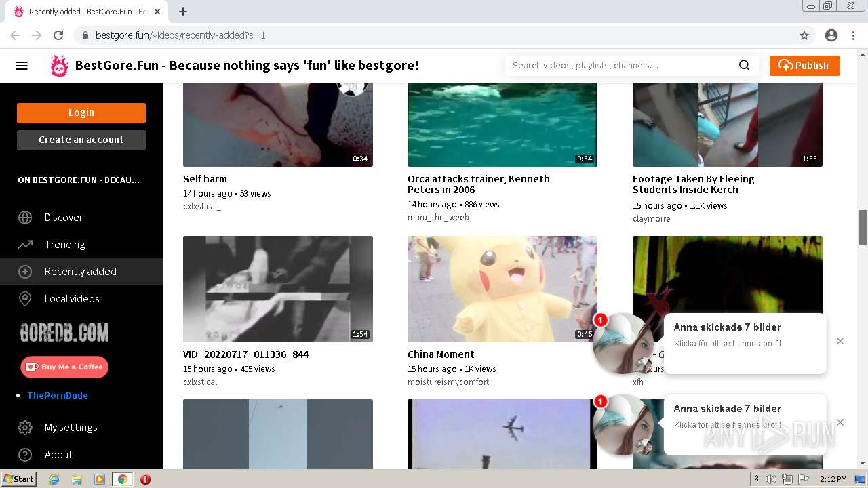
Task: Open the VID_20220717_011336_844 thumbnail
Action: click(278, 289)
